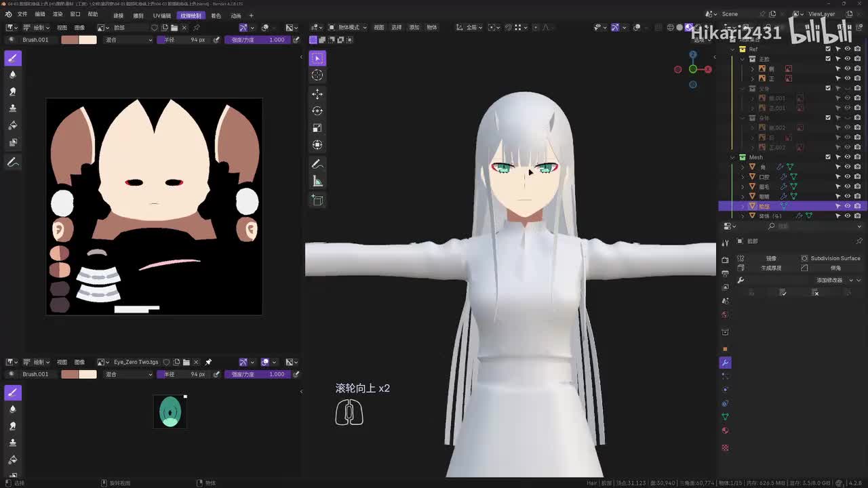Select the Draw brush in lower image editor
This screenshot has width=868, height=488.
[12, 392]
